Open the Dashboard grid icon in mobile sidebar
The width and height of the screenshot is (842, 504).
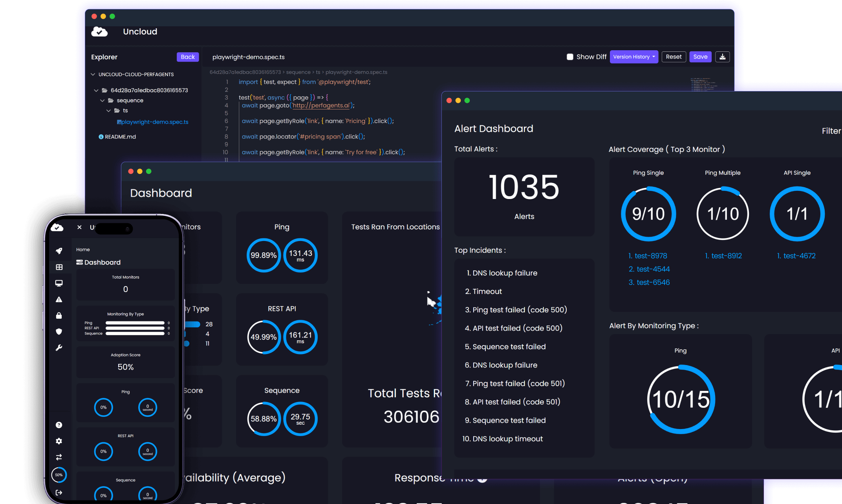coord(60,267)
